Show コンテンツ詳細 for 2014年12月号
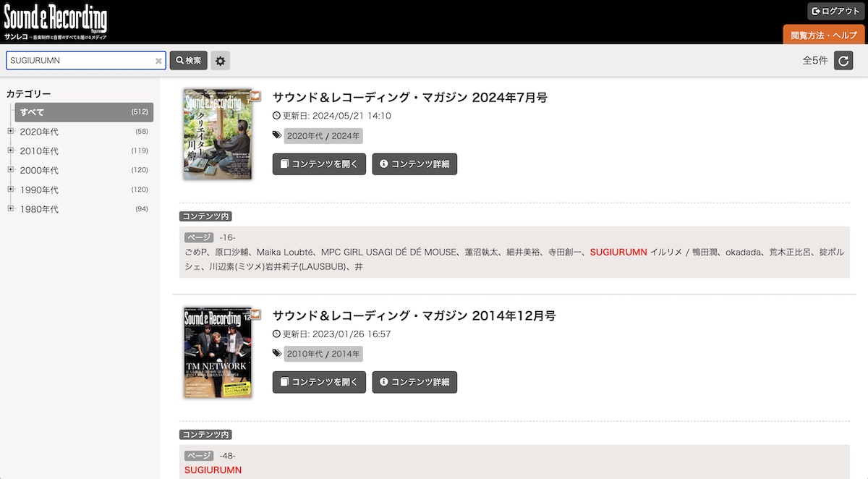The height and width of the screenshot is (479, 868). tap(414, 382)
